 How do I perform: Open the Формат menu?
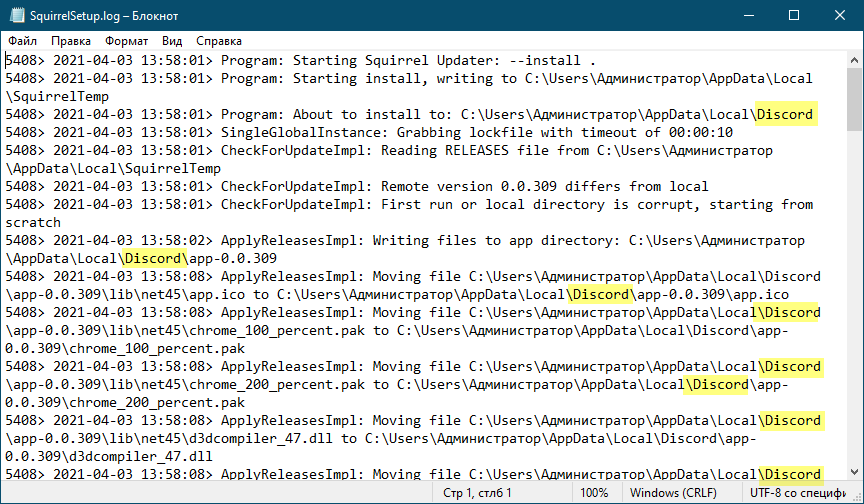pyautogui.click(x=125, y=42)
